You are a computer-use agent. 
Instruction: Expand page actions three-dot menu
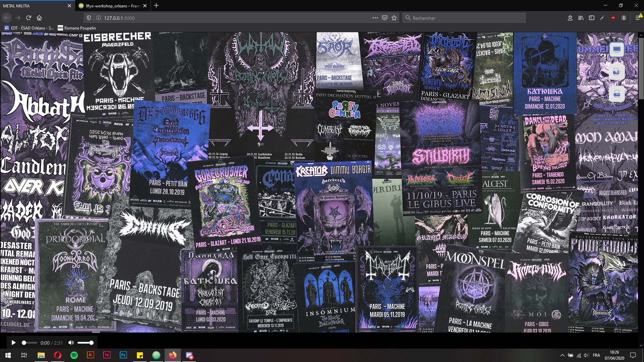(x=375, y=18)
